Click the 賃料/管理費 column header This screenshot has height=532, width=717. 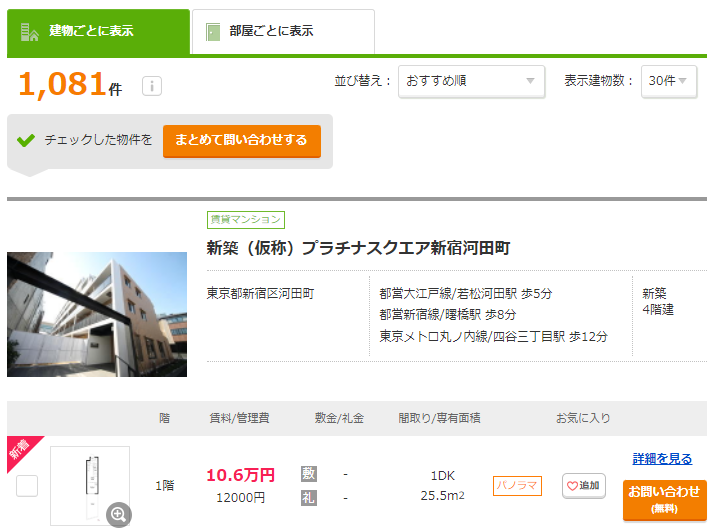coord(240,418)
